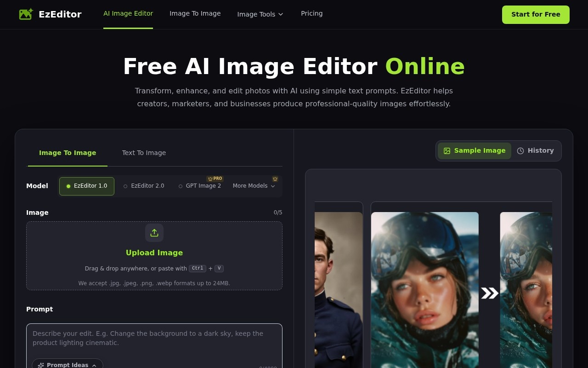The image size is (588, 368).
Task: Click the 0/5 image counter
Action: pos(278,213)
